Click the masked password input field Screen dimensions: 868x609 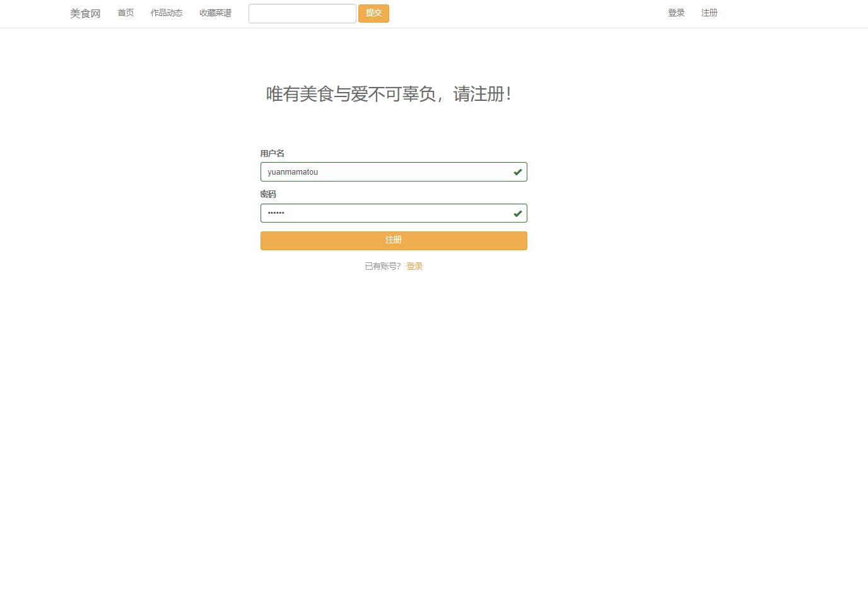[378, 213]
